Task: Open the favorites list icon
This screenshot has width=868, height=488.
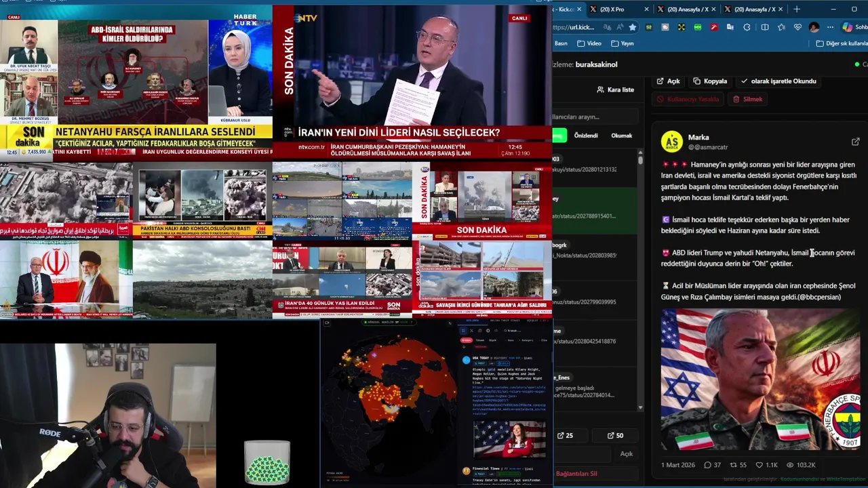Action: [781, 27]
